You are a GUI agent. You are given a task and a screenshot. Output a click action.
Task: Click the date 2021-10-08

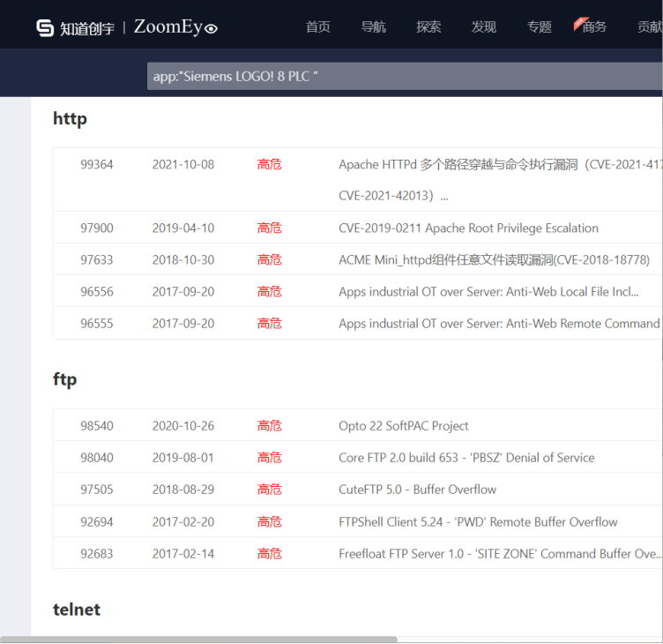coord(183,165)
